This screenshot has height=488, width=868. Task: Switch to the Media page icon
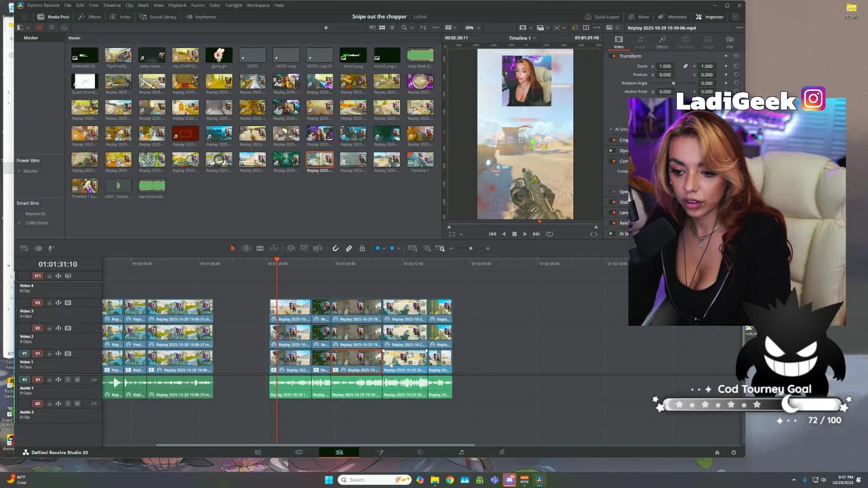258,452
